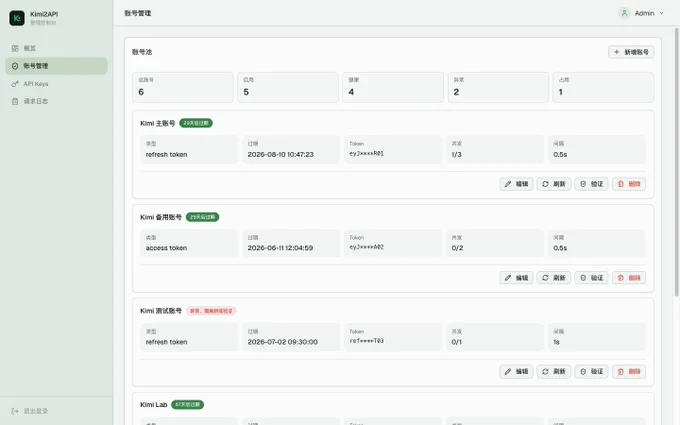Edit the Kimi 备用账号 account

516,278
